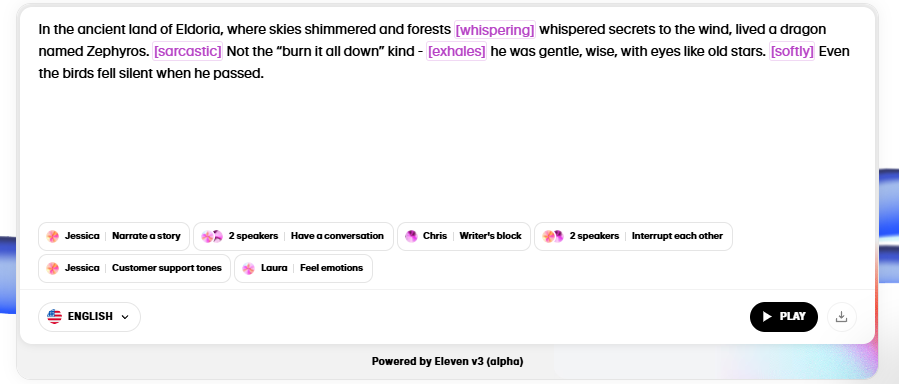This screenshot has width=899, height=384.
Task: Select the [exhales] audio tag
Action: tap(456, 52)
